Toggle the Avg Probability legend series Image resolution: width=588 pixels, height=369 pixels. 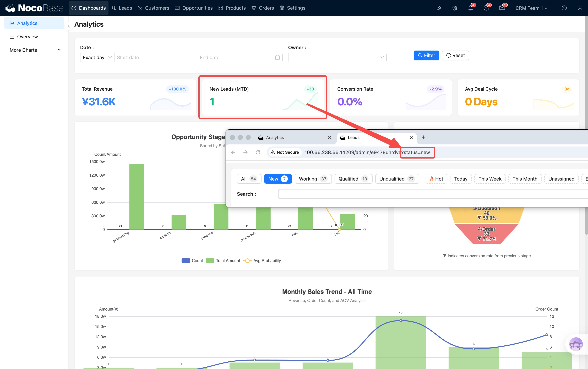point(262,261)
